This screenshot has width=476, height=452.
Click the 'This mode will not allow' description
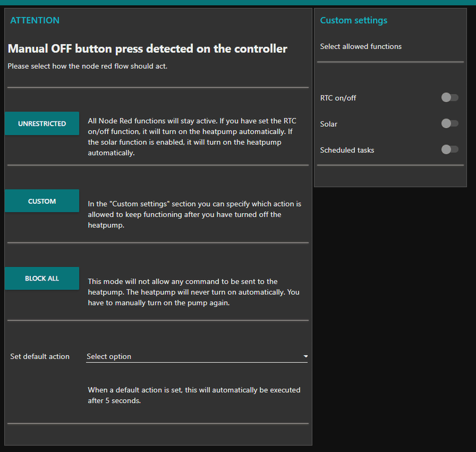coord(193,292)
